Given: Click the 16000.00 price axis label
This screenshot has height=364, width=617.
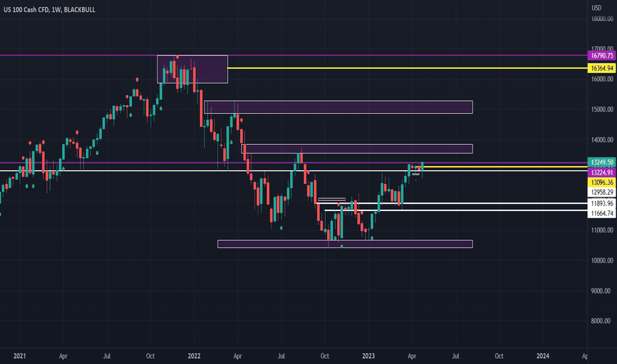Looking at the screenshot, I should 602,79.
